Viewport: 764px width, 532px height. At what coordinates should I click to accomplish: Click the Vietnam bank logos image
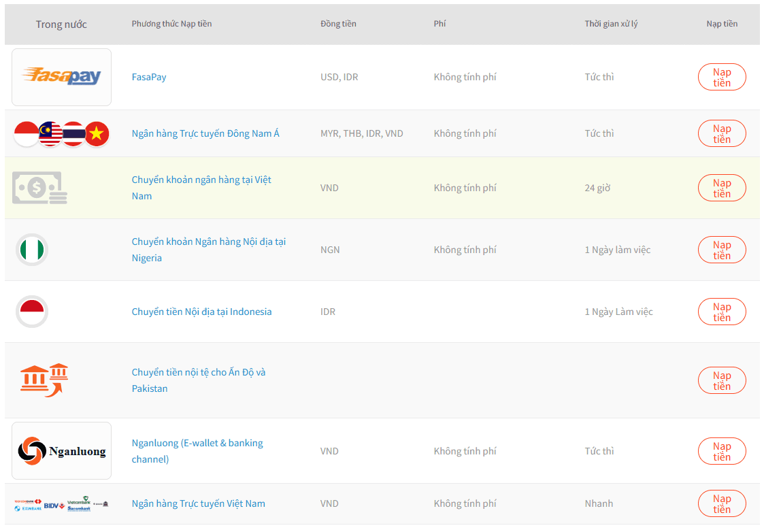61,503
